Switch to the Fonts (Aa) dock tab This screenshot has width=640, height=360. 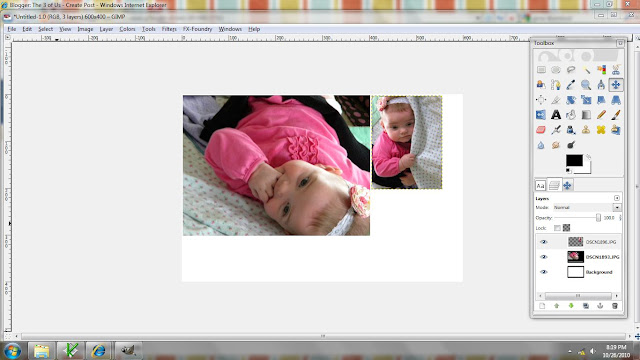pyautogui.click(x=540, y=186)
